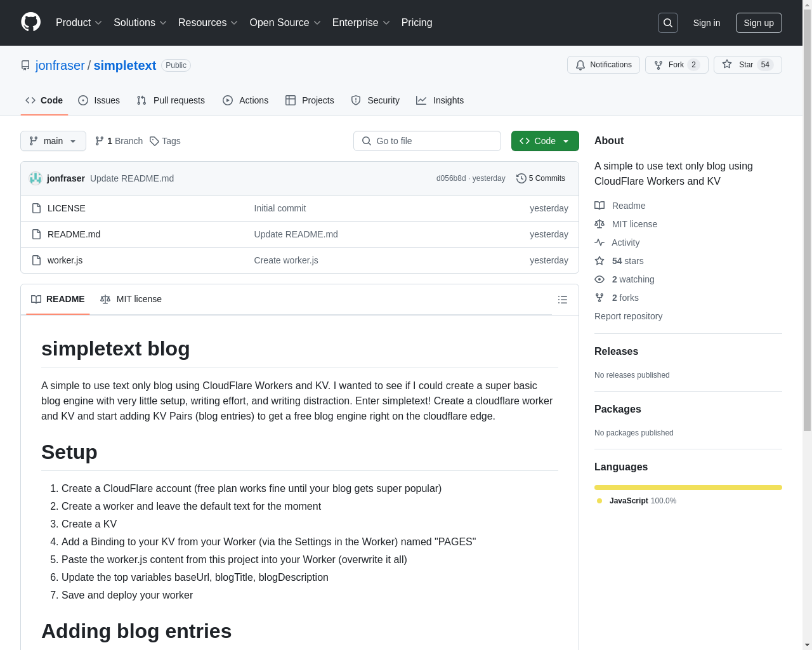The height and width of the screenshot is (650, 812).
Task: Click the README.md file icon
Action: click(36, 234)
